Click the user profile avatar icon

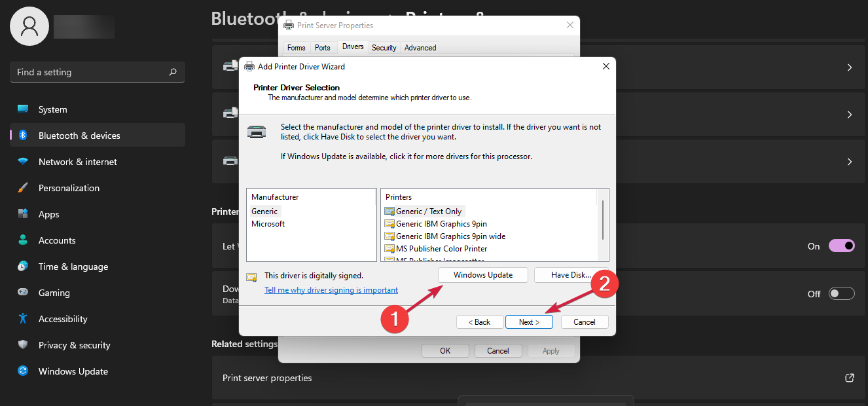[29, 26]
